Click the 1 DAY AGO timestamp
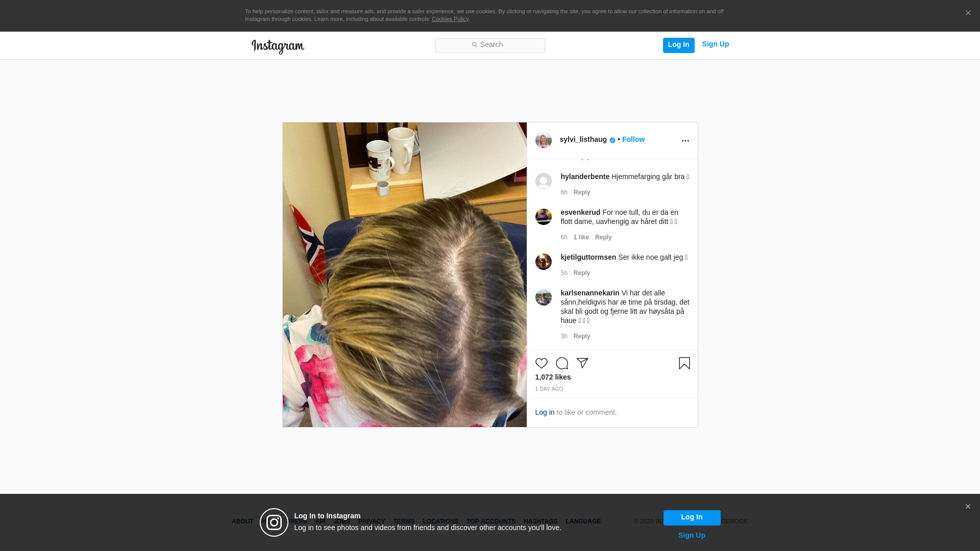The width and height of the screenshot is (980, 551). [x=549, y=389]
